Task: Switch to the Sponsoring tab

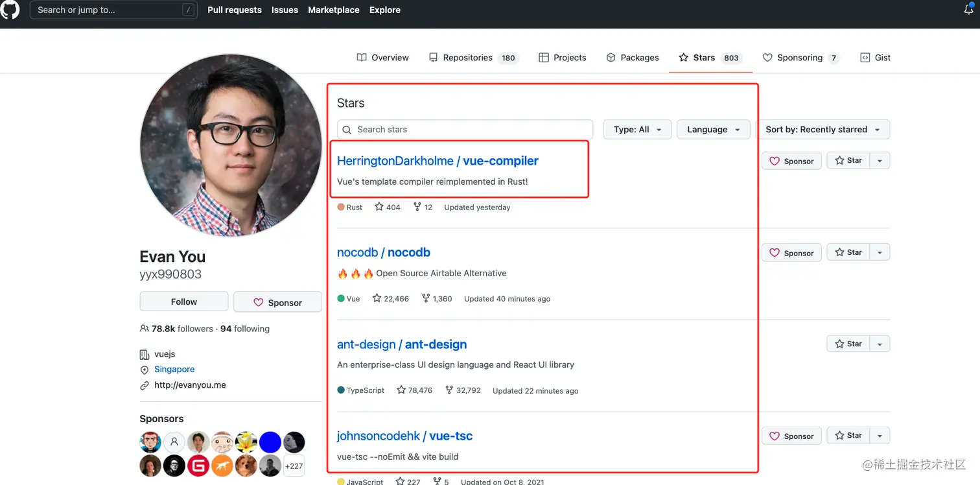Action: click(801, 58)
